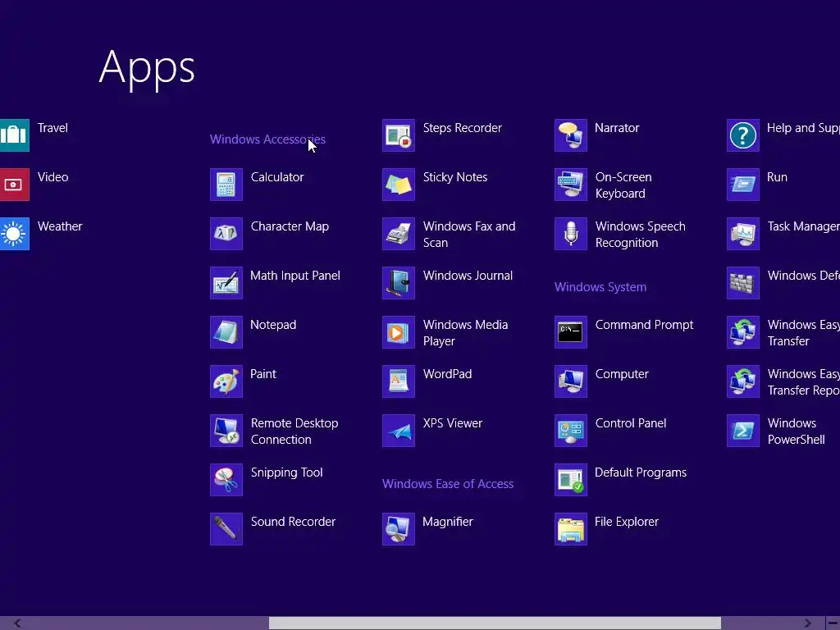Launch Calculator via its icon
Viewport: 840px width, 630px height.
[x=226, y=185]
